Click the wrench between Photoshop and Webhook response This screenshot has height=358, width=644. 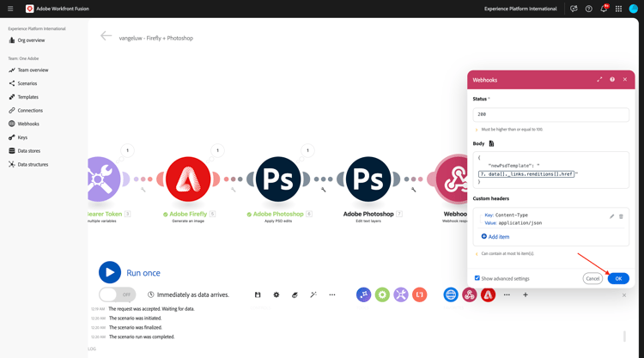(414, 190)
